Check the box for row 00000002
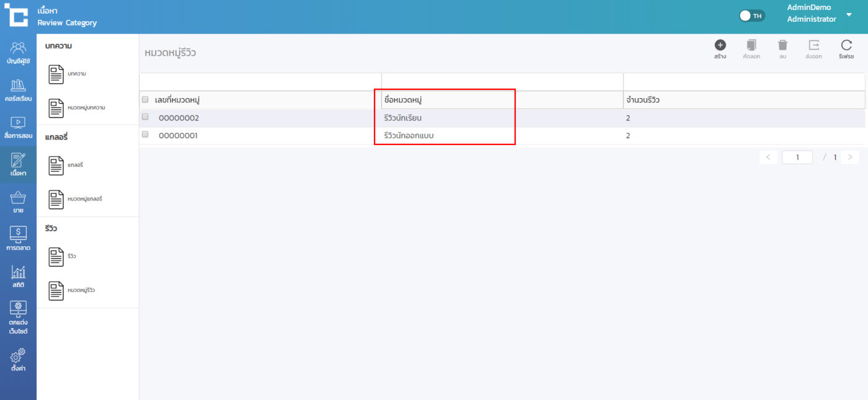868x400 pixels. click(x=145, y=117)
